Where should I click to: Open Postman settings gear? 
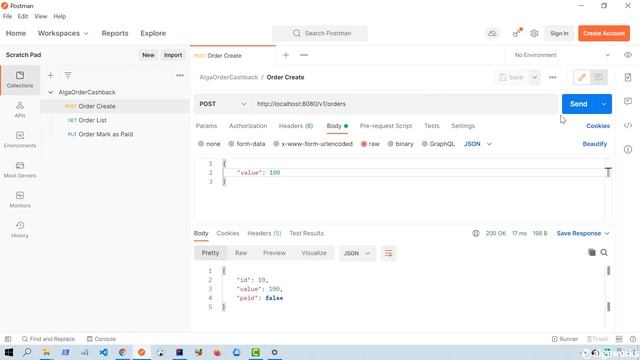534,33
